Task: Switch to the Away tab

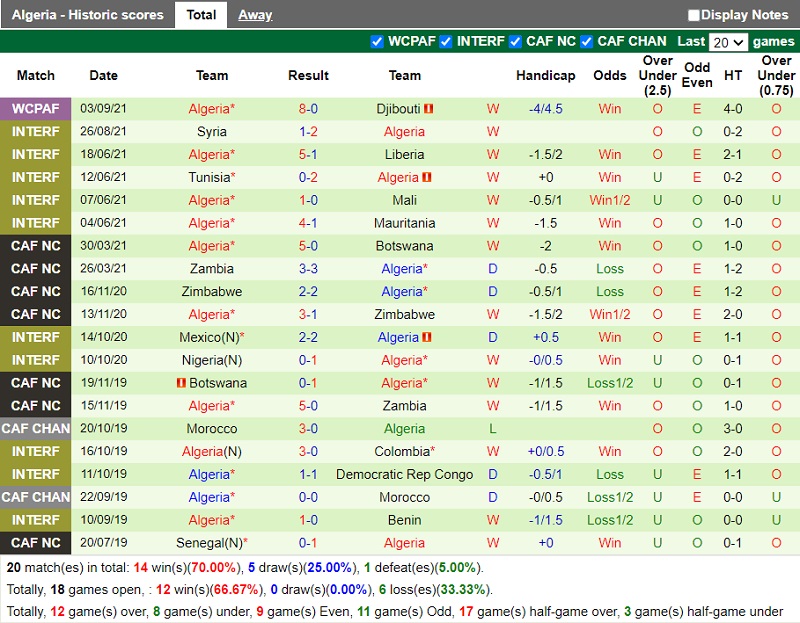Action: click(x=255, y=15)
